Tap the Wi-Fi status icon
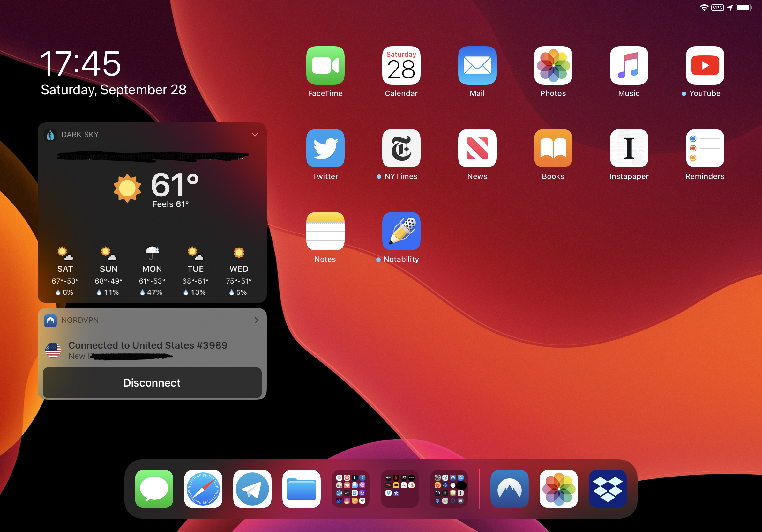Screen dimensions: 762x532 click(704, 8)
